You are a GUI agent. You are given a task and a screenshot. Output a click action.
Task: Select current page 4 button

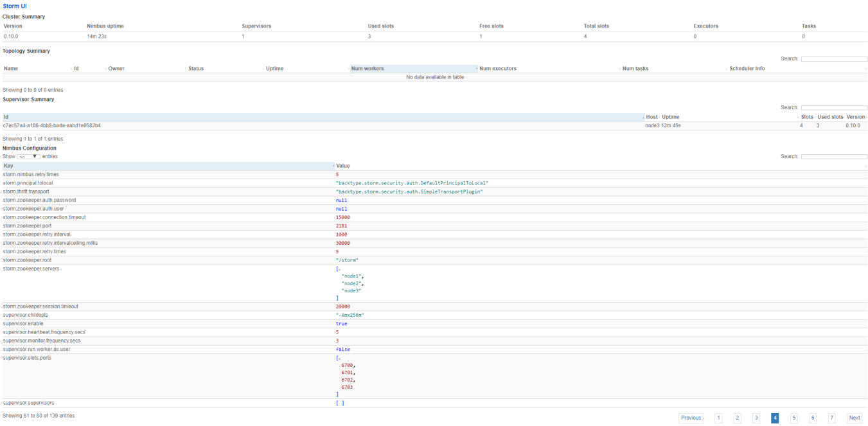pos(775,418)
